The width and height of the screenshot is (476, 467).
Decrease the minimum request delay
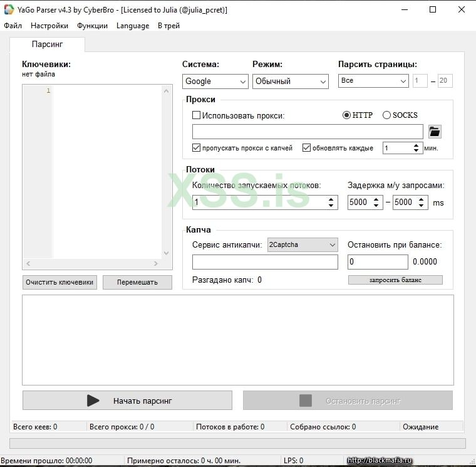376,206
